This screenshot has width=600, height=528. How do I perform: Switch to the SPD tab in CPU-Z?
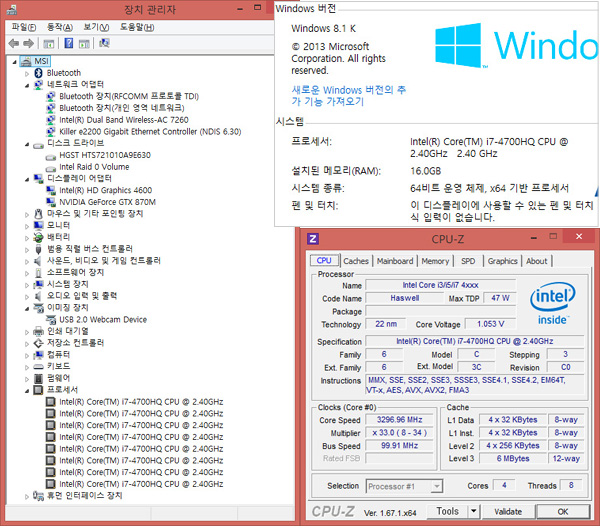tap(468, 261)
